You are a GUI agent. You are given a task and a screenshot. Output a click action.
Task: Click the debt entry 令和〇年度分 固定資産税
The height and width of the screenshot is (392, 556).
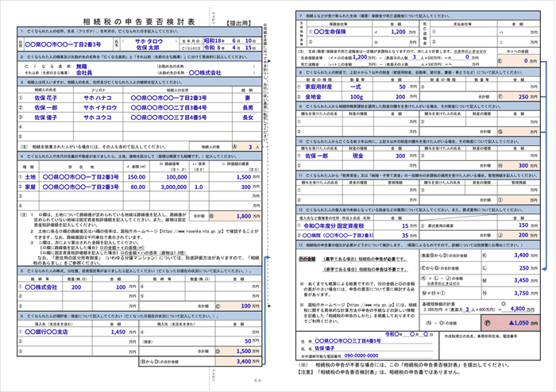point(334,225)
